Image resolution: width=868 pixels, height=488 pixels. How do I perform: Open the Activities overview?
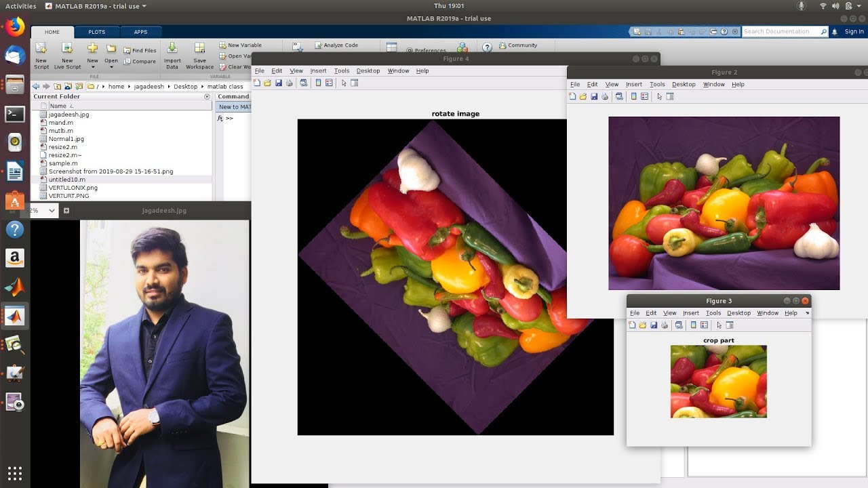click(20, 6)
